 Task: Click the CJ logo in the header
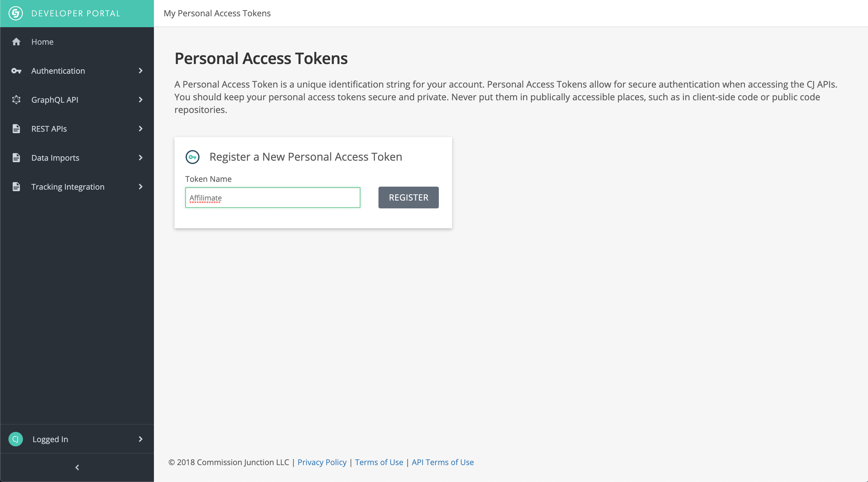point(15,14)
